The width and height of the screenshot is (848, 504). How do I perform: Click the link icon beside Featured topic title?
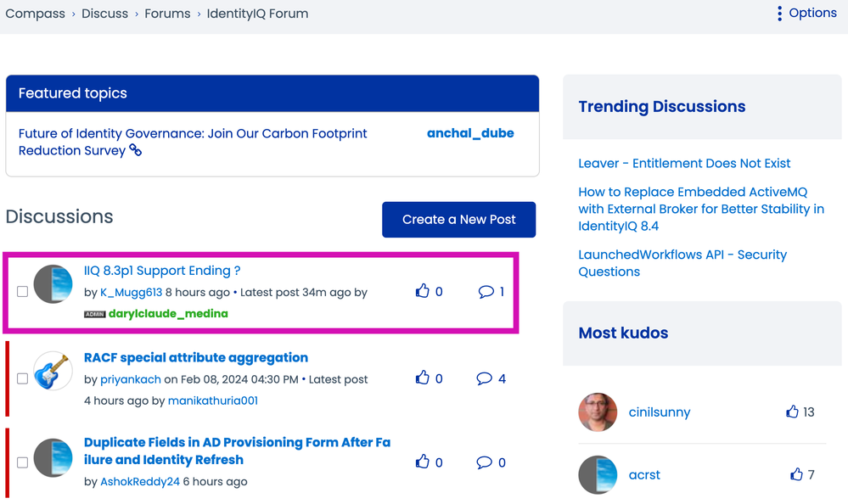click(x=135, y=150)
